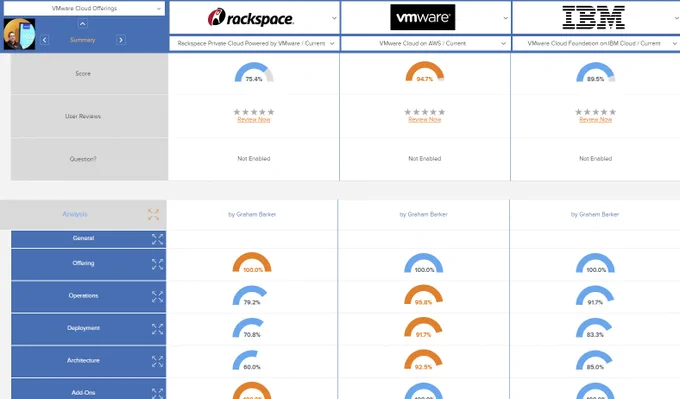Select the Add-Ons category row
This screenshot has width=680, height=399.
88,389
